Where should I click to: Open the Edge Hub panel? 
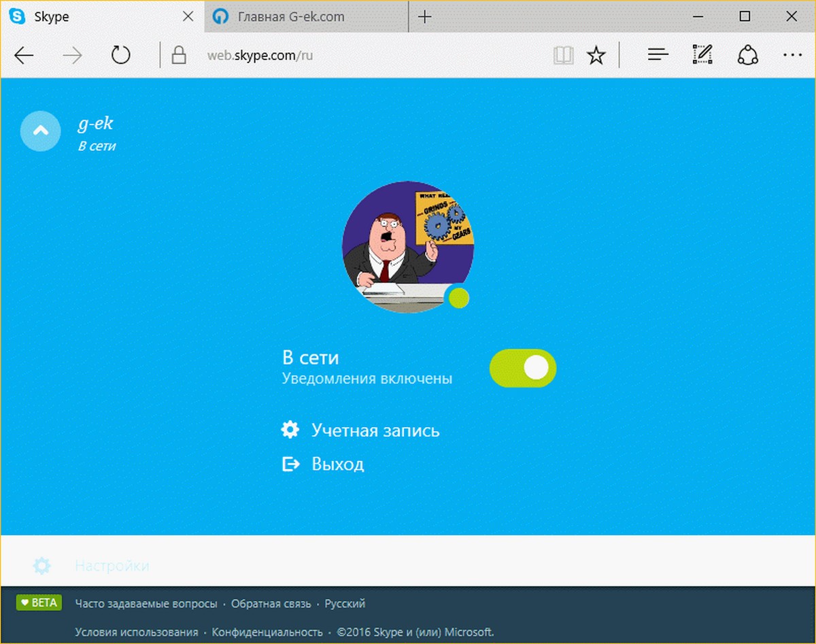coord(658,56)
